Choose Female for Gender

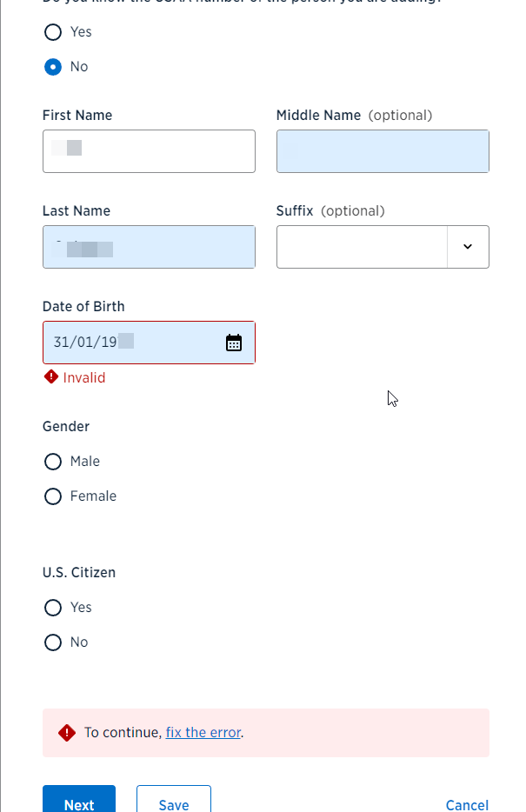(x=53, y=496)
